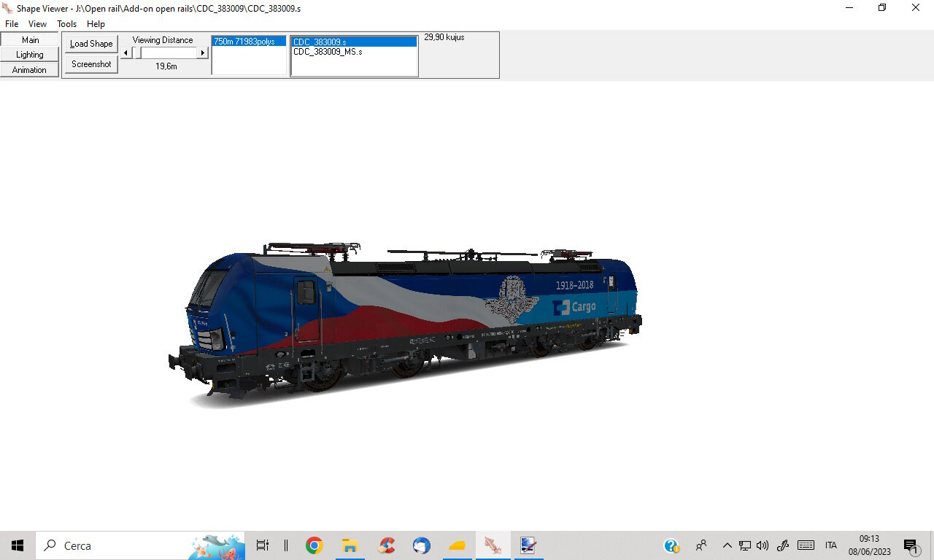
Task: Click the Shape Viewer title bar icon
Action: point(7,8)
